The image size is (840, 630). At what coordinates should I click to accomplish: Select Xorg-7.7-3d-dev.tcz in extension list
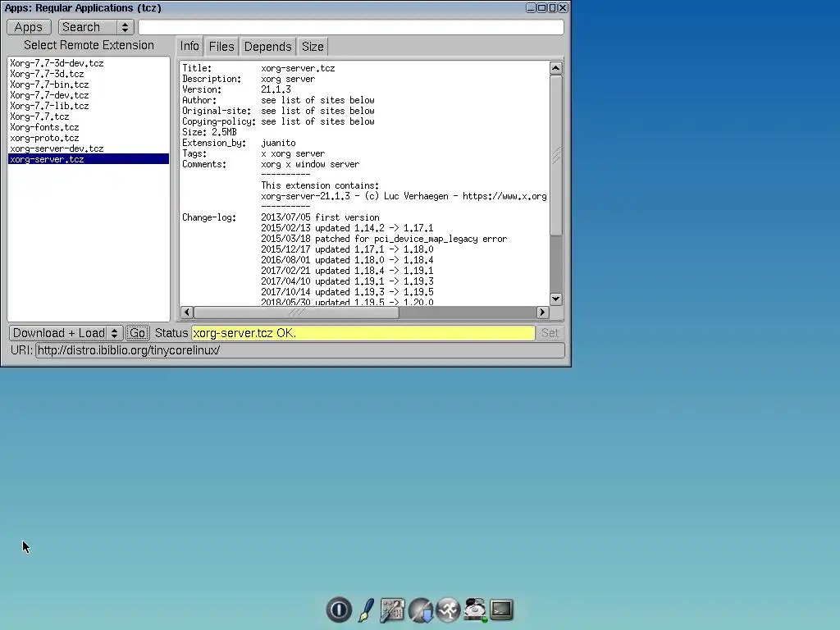89,62
